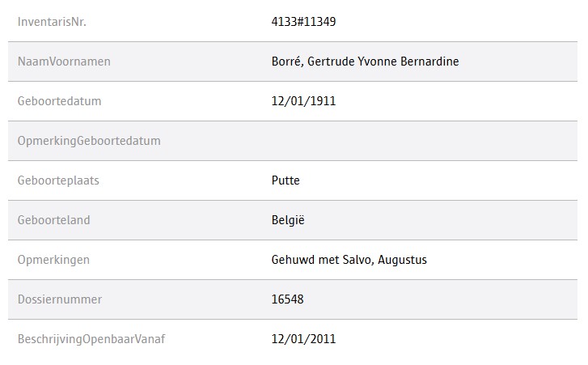Select inventory number 4133#11349
The image size is (588, 365).
(x=303, y=22)
